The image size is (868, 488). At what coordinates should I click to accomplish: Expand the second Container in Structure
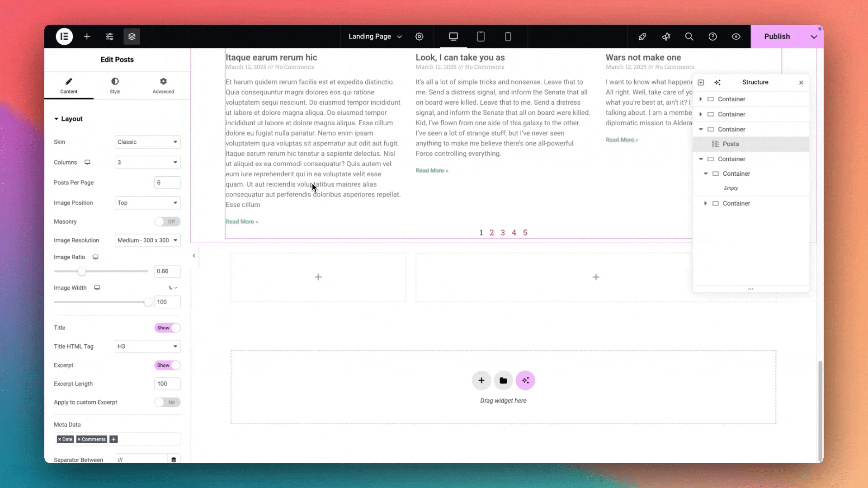[x=701, y=114]
